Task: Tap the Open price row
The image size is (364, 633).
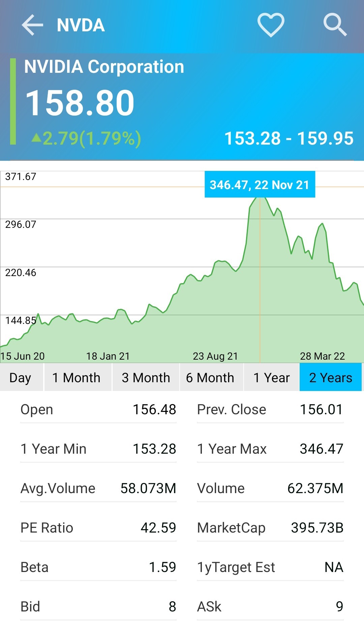Action: pyautogui.click(x=98, y=410)
